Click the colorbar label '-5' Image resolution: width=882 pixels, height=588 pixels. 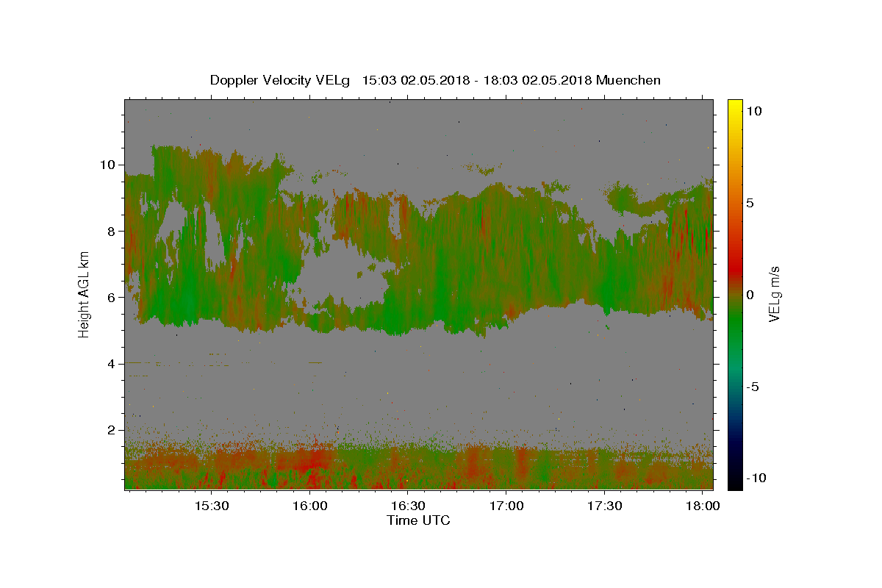pos(754,387)
